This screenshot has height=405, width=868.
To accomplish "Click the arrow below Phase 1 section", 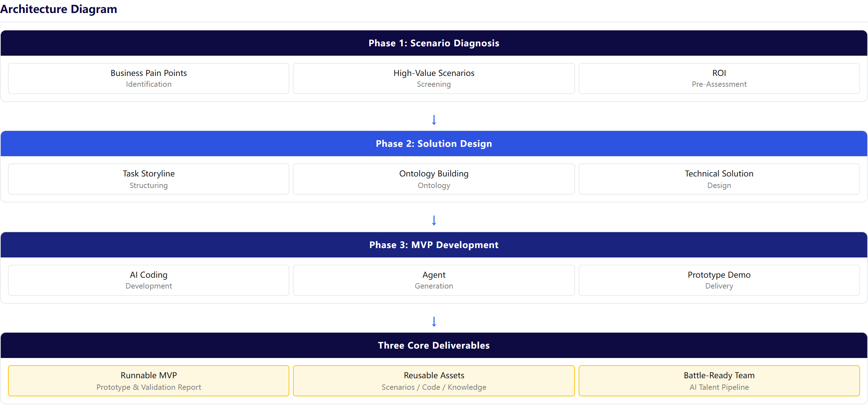I will point(434,120).
